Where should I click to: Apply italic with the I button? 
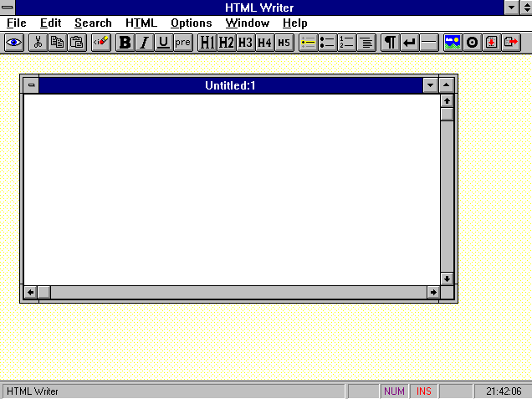145,43
